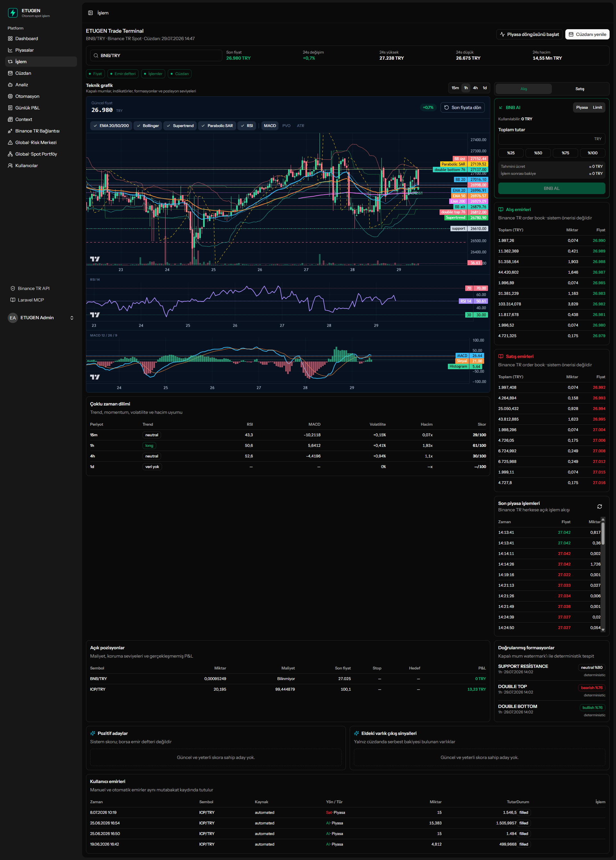Viewport: 616px width, 860px height.
Task: Open the Laravel MCP link
Action: point(27,300)
